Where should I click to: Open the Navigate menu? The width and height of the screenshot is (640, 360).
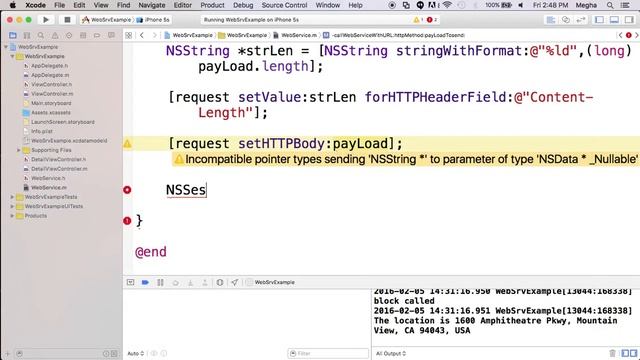click(152, 5)
